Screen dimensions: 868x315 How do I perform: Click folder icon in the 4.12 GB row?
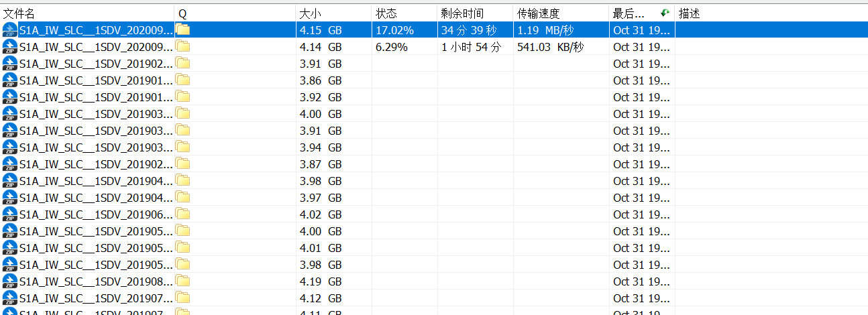tap(183, 298)
